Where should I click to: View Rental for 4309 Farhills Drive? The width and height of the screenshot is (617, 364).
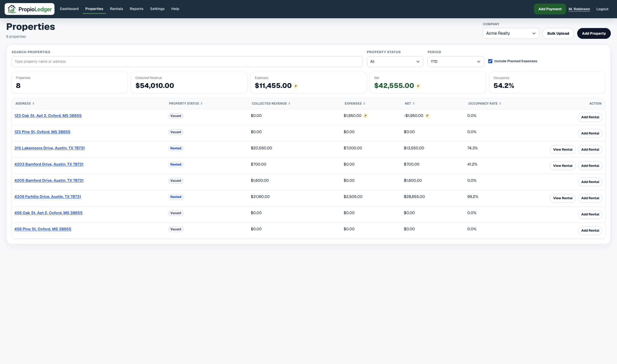pos(563,198)
